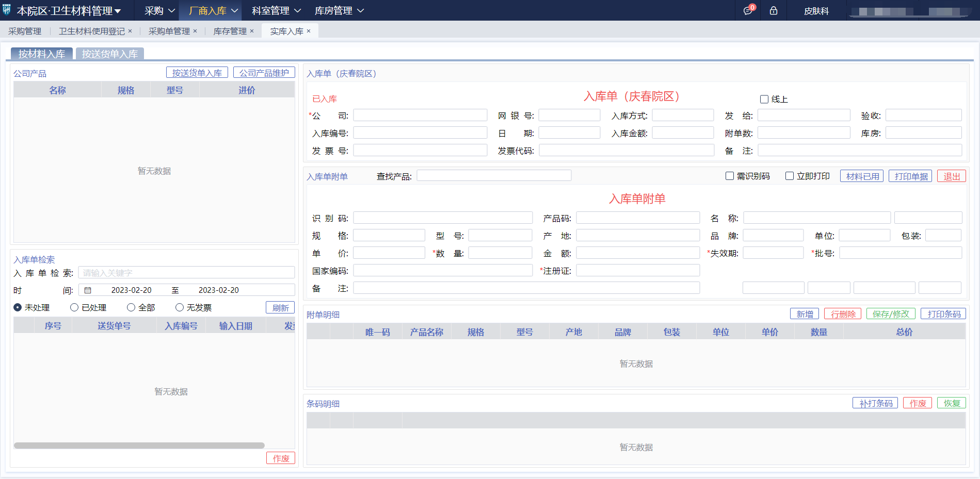
Task: Click the hospital logo icon
Action: (x=6, y=10)
